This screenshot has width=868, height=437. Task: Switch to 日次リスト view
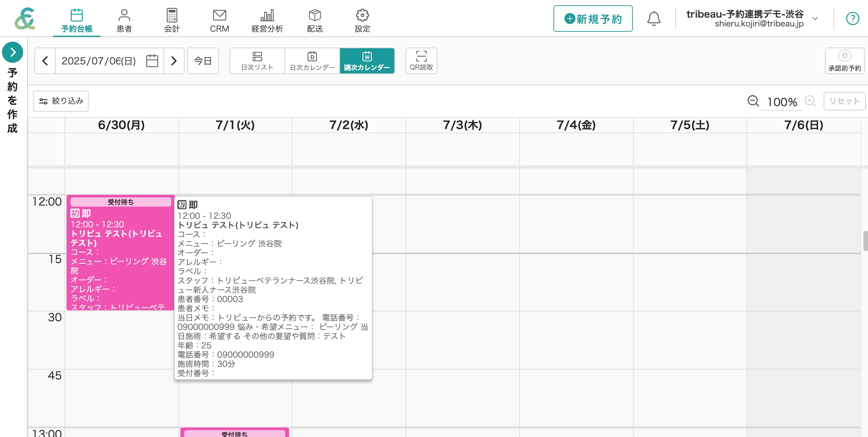(257, 60)
